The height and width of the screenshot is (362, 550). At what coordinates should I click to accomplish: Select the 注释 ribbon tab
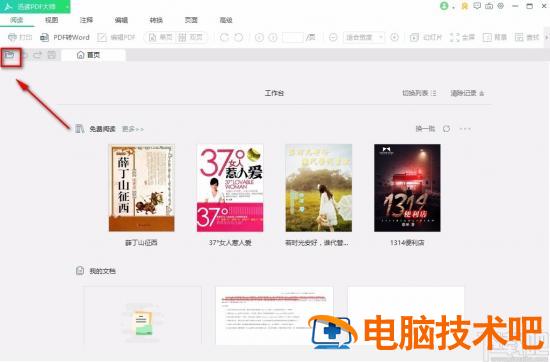pyautogui.click(x=86, y=20)
